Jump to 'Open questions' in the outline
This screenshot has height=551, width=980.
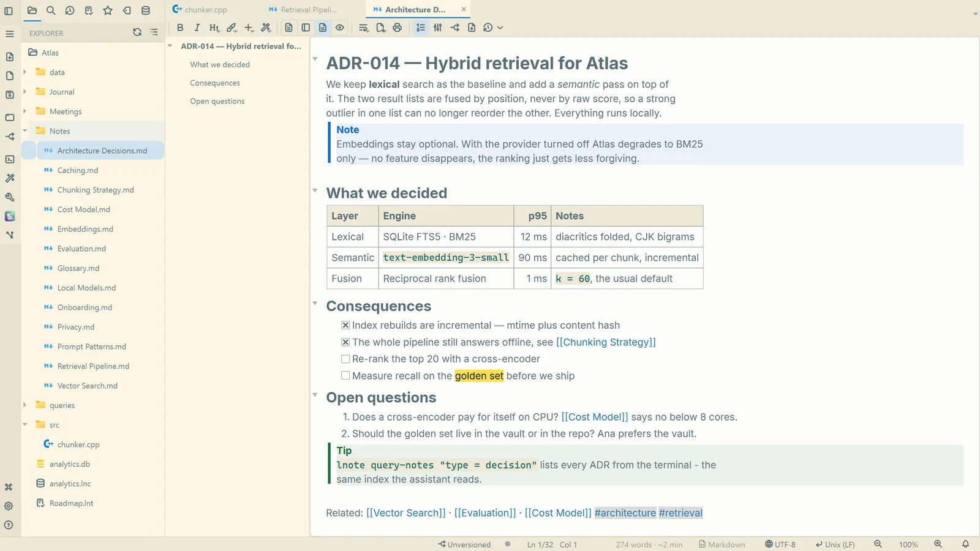(x=217, y=102)
